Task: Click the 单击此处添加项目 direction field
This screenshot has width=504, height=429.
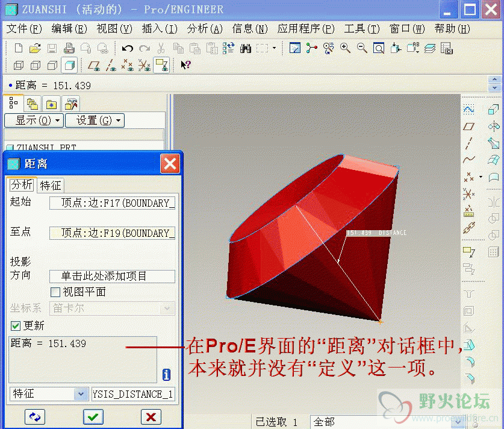Action: [112, 276]
